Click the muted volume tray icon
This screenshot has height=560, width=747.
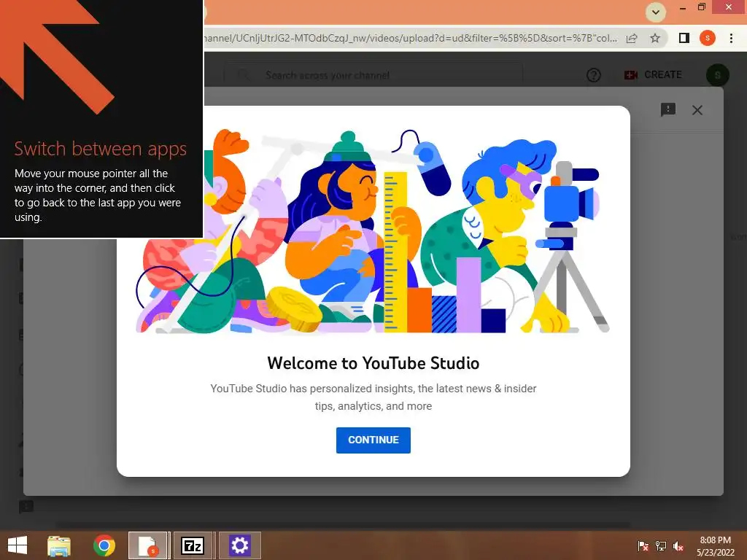(678, 546)
